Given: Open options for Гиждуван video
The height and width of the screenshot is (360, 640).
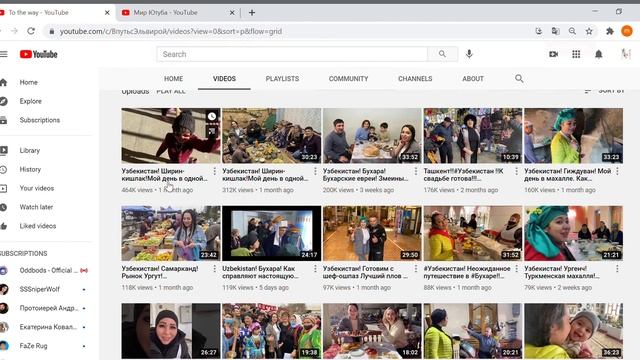Looking at the screenshot, I should coord(617,171).
